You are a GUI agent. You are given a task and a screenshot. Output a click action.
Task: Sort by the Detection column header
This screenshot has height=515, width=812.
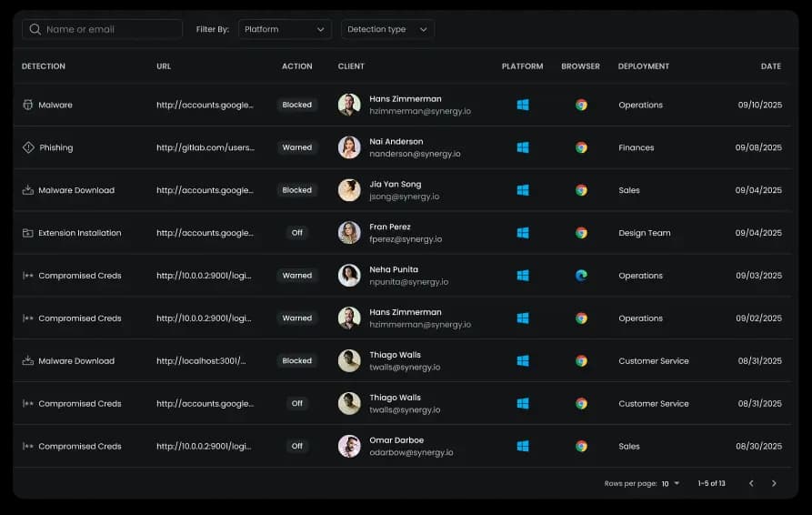point(44,66)
